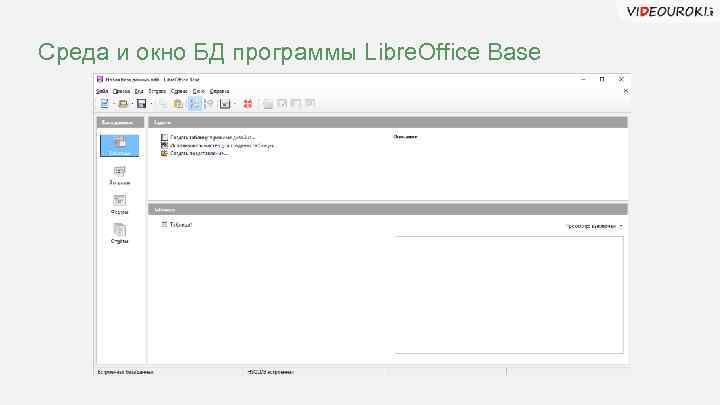The image size is (720, 405).
Task: Open the preview mode dropdown (Просмотр выключен)
Action: tap(595, 226)
